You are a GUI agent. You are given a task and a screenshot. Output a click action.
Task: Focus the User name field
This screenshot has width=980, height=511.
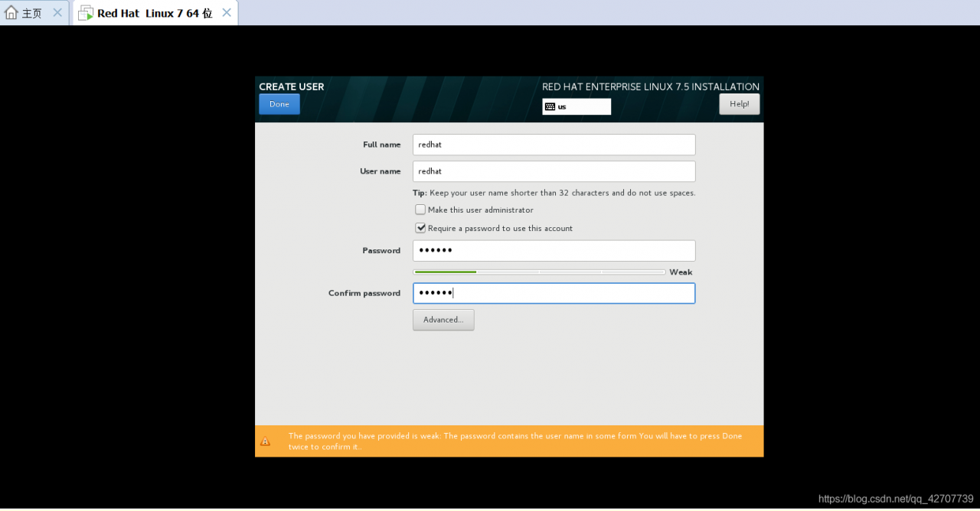tap(554, 171)
